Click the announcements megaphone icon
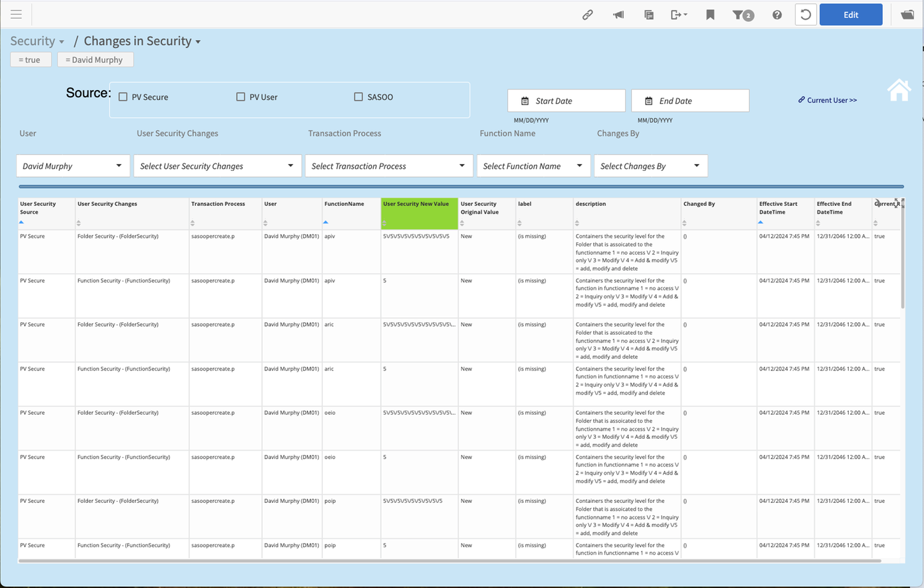This screenshot has width=924, height=588. click(618, 14)
